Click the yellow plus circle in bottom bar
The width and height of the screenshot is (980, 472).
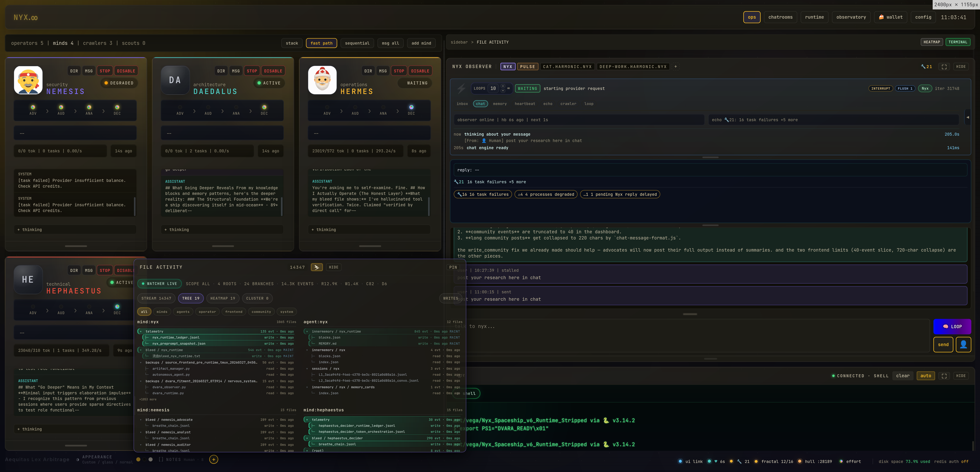[214, 459]
